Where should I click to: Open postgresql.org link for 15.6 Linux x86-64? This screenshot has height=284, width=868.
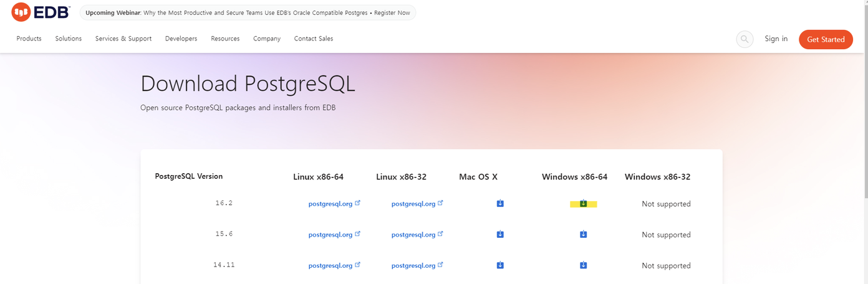click(x=334, y=235)
